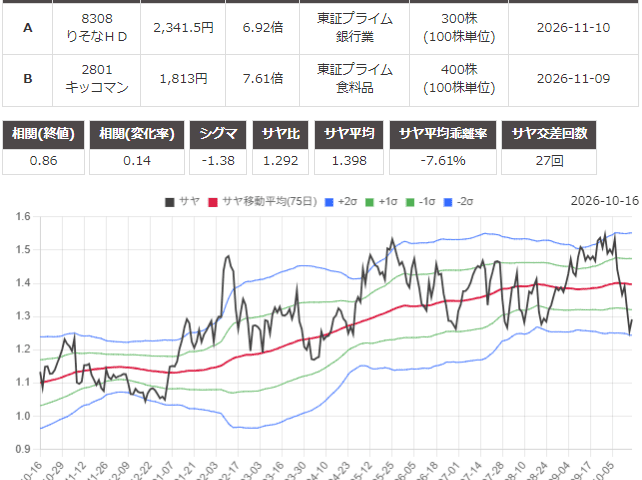Click the サヤ交差回数 header
This screenshot has height=480, width=642.
click(549, 134)
